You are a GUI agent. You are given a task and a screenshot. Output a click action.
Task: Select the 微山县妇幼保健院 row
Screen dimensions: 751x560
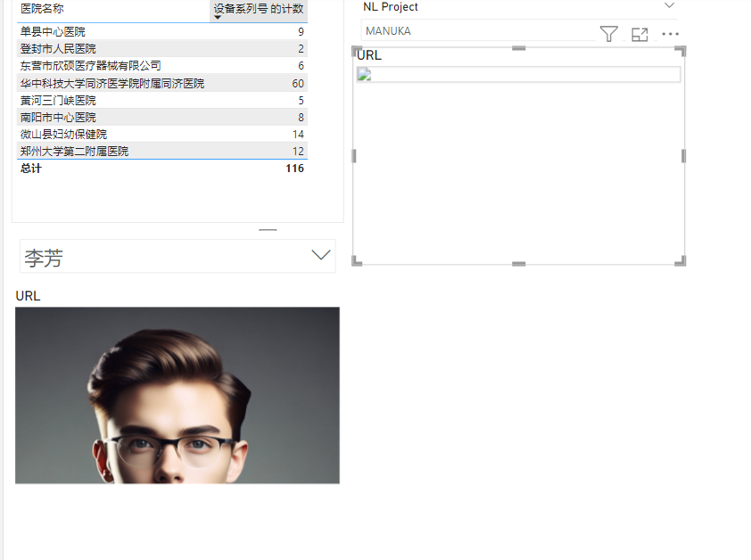click(x=162, y=134)
